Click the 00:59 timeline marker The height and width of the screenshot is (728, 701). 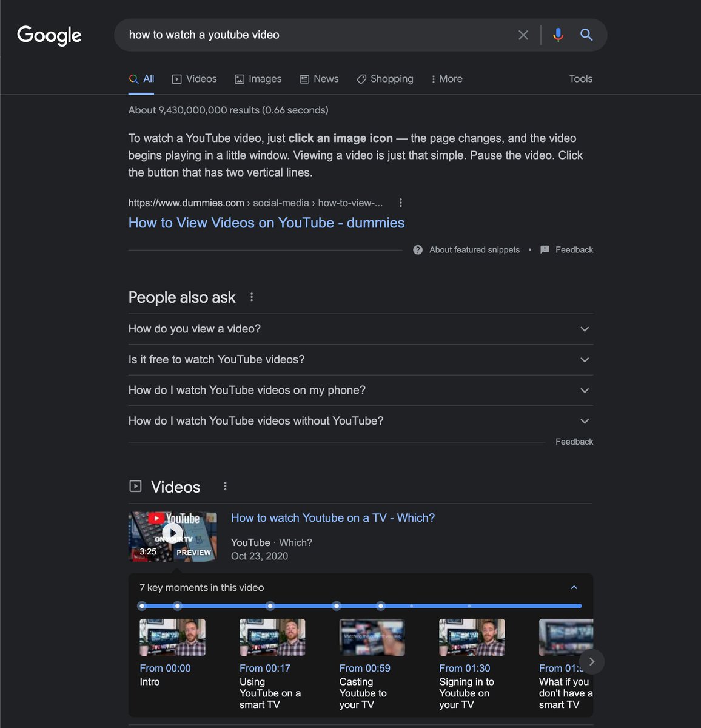point(270,605)
